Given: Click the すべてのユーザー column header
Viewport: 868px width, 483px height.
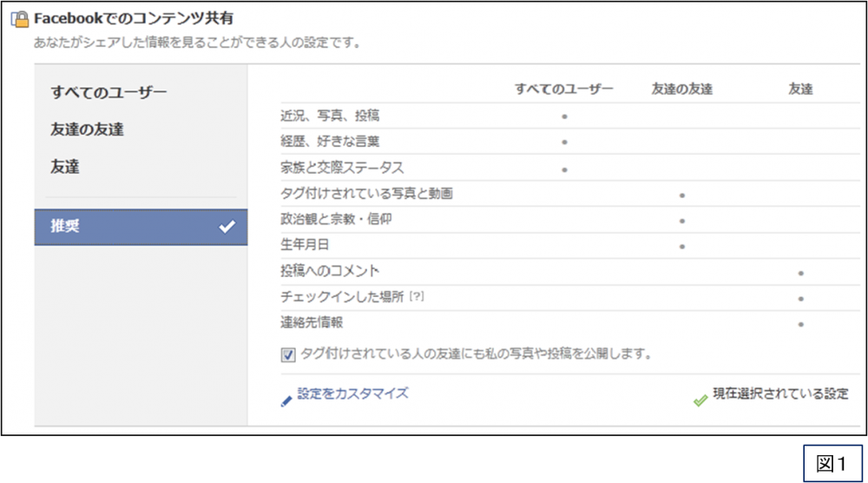Looking at the screenshot, I should tap(563, 89).
